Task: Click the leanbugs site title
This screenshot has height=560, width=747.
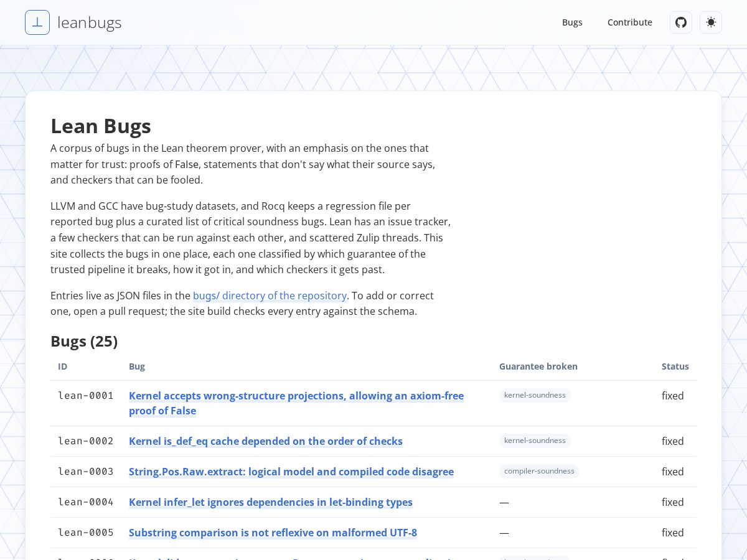Action: click(x=90, y=22)
